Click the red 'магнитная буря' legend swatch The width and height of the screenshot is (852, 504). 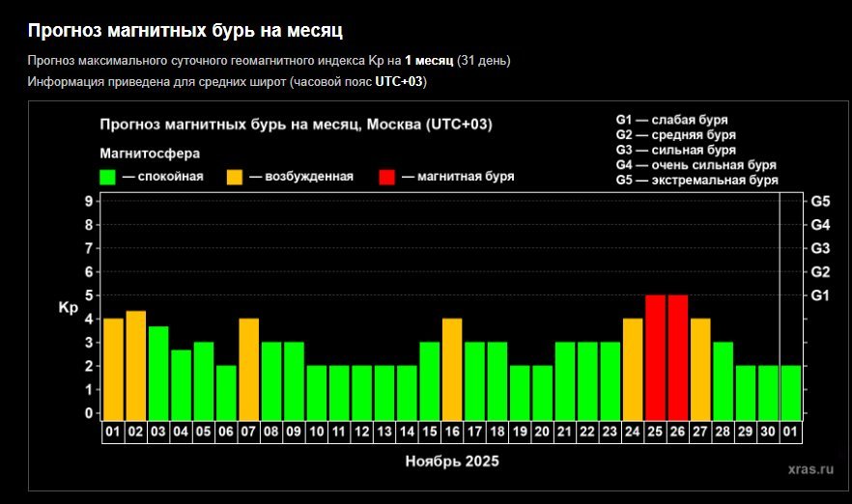point(386,177)
